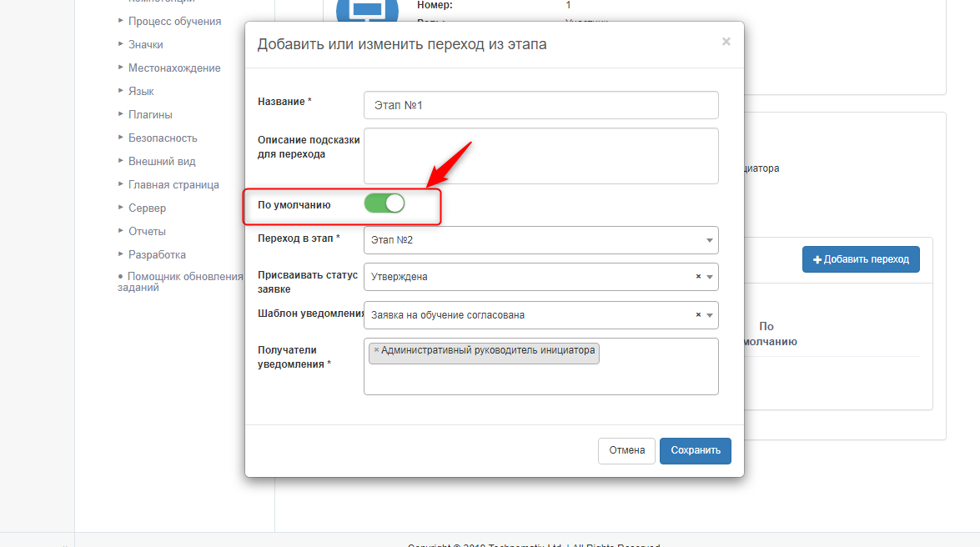Open the 'Плагины' sidebar menu
980x547 pixels.
click(x=150, y=114)
